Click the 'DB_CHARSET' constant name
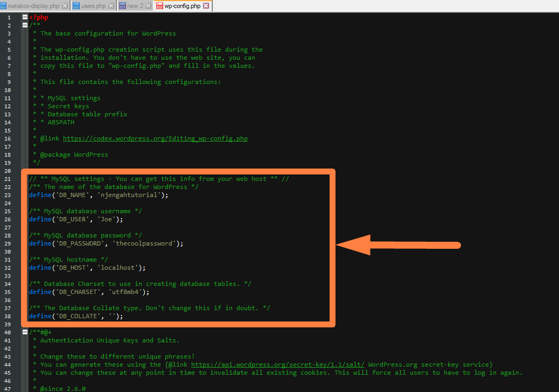 click(x=78, y=292)
